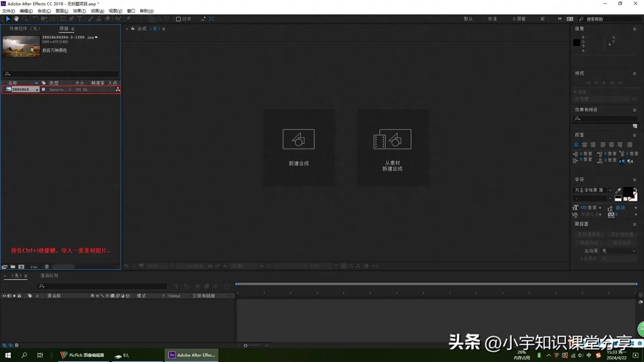Open leading (自动) dropdown arrow

[636, 208]
